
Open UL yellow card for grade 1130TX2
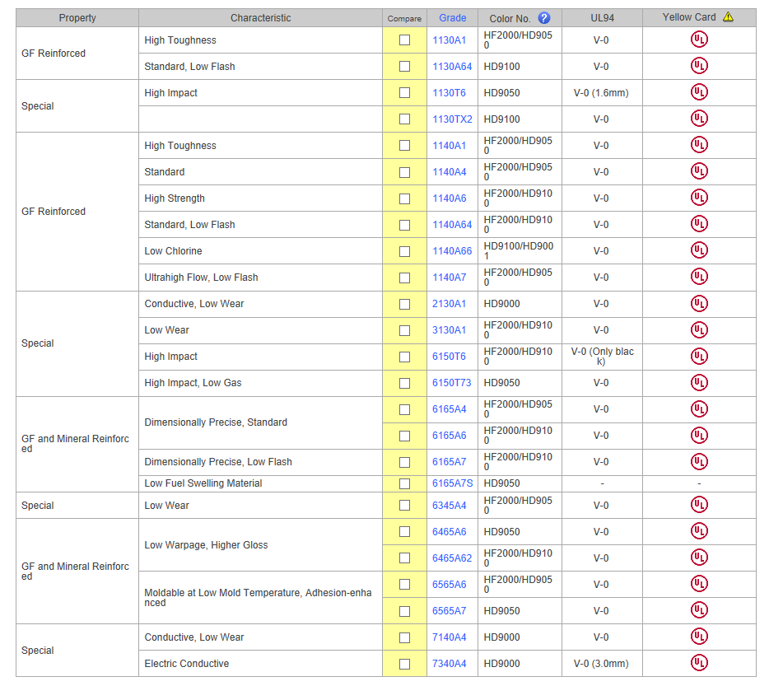click(x=699, y=119)
